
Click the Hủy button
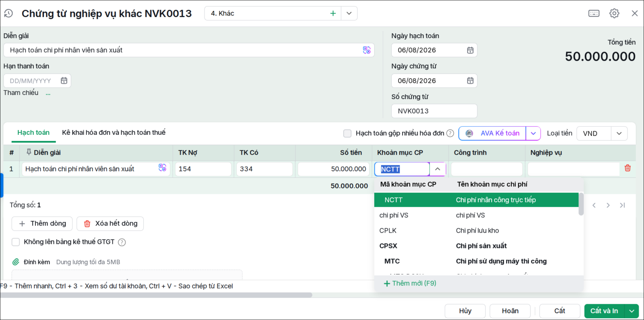(465, 311)
